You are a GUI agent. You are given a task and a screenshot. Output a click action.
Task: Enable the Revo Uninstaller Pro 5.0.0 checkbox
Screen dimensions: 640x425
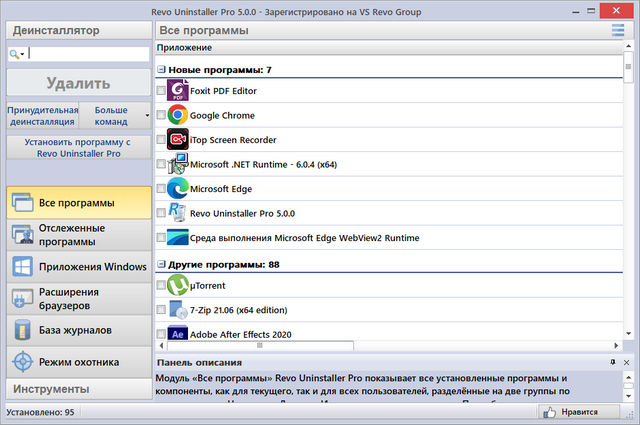pos(162,213)
